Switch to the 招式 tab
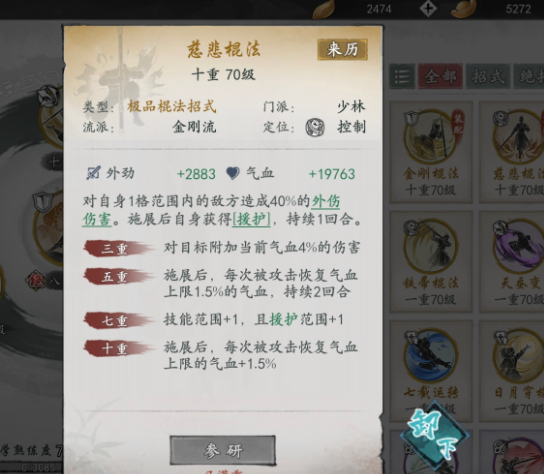The image size is (544, 474). coord(487,76)
